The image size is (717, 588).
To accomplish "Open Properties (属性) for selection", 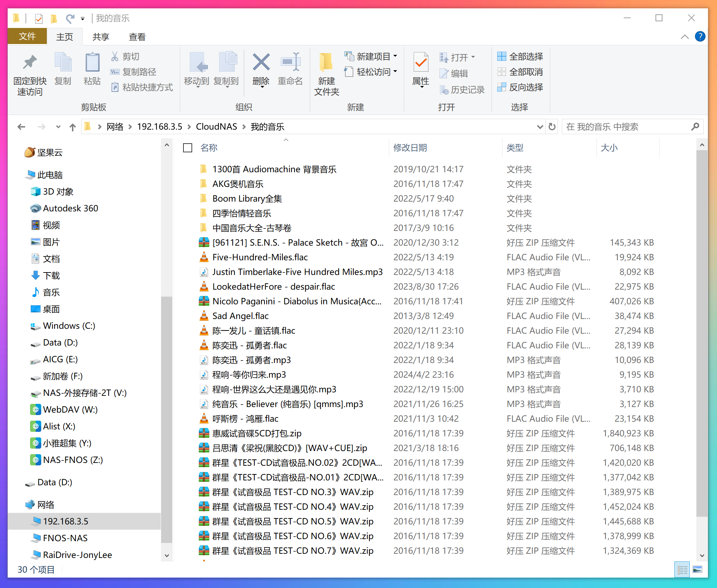I will (x=420, y=69).
